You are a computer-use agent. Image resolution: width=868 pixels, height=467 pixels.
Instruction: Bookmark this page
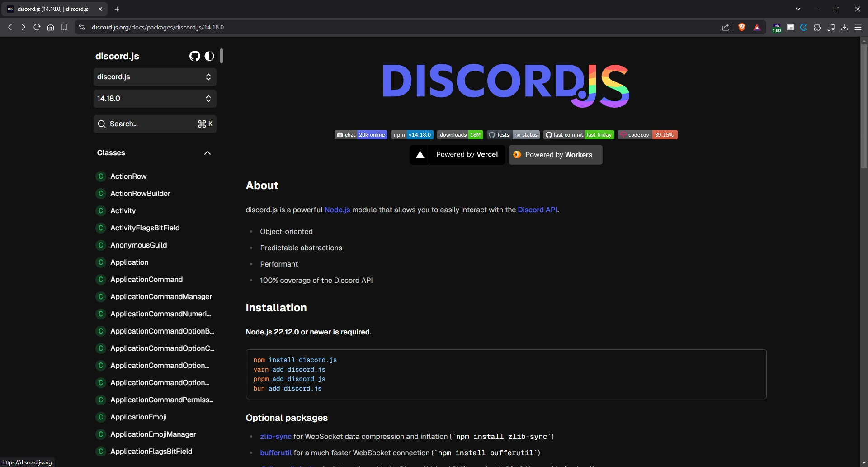[64, 27]
